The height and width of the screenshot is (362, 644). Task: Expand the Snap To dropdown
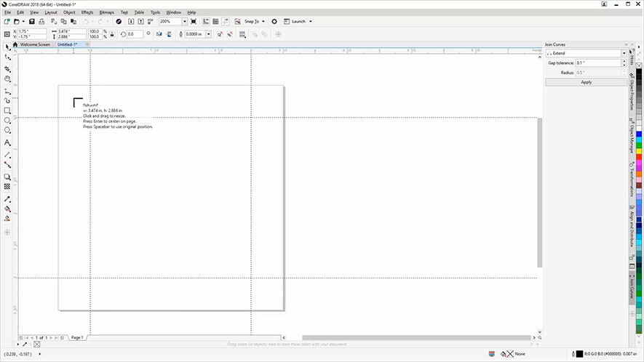click(263, 22)
